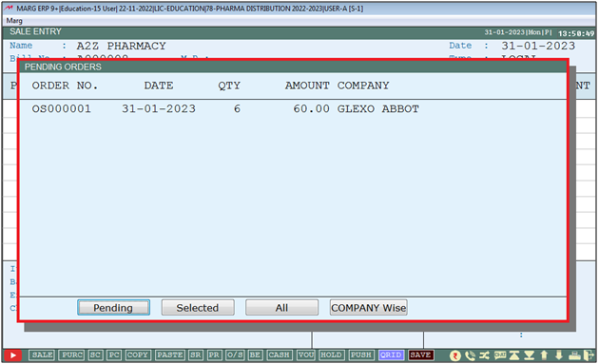Click quantity value 6 in order row
This screenshot has height=364, width=599.
[237, 109]
